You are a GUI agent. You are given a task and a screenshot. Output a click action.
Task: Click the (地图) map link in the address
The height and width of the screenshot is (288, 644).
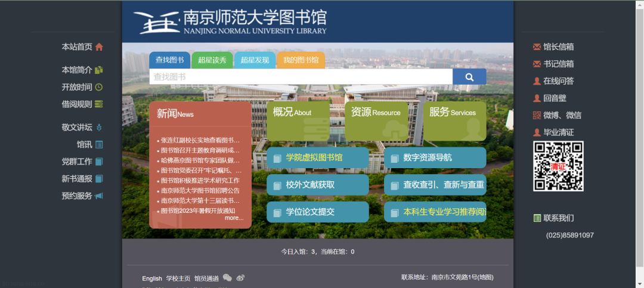[x=485, y=277]
